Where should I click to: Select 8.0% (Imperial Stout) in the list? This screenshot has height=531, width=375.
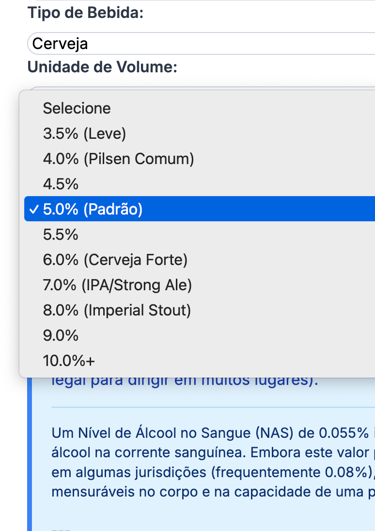[200, 310]
